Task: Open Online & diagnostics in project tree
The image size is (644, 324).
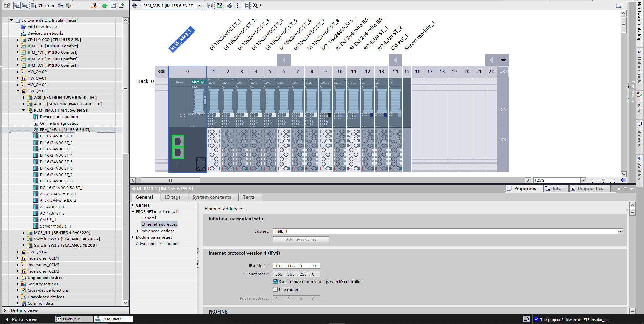Action: pos(59,123)
